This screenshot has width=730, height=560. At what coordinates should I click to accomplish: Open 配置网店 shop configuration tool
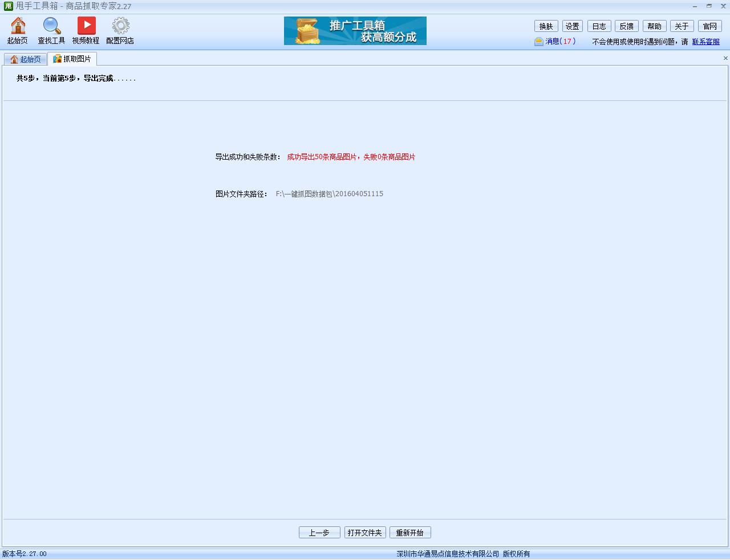click(x=120, y=30)
